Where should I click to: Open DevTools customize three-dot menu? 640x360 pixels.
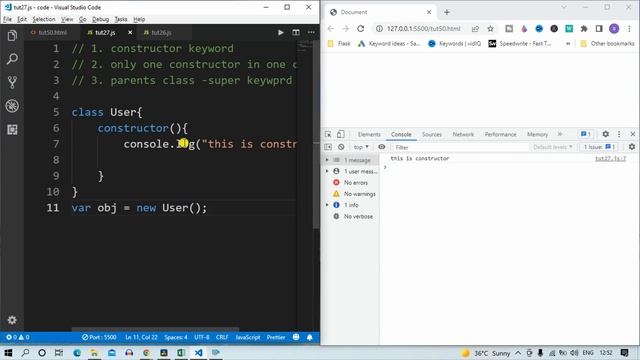(619, 134)
